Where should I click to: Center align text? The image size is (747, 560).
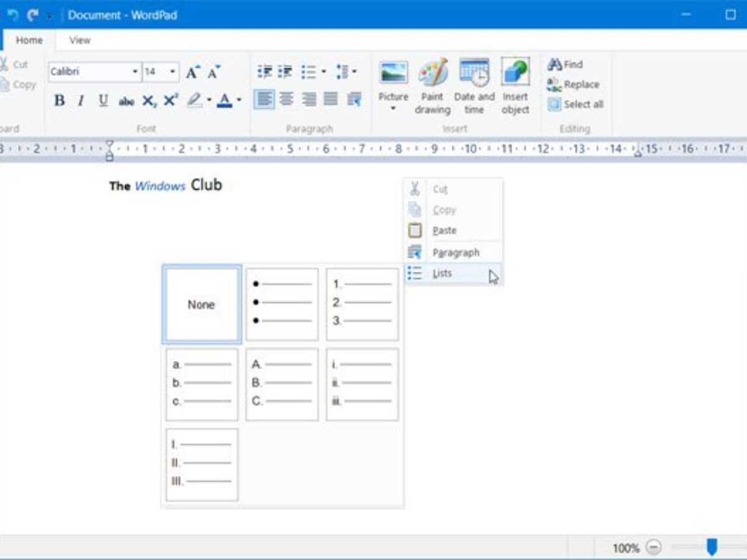(286, 99)
